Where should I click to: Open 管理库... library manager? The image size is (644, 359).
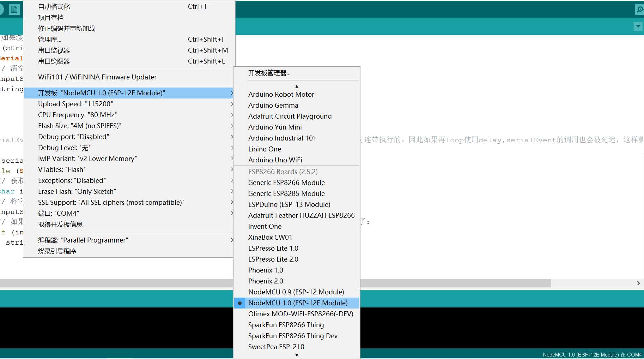click(129, 39)
